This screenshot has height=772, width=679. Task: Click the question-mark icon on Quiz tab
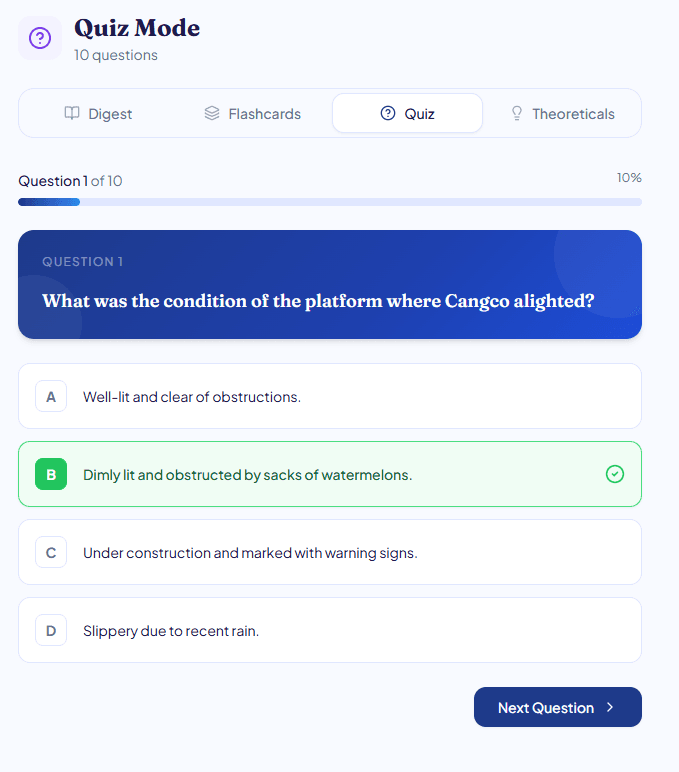click(388, 113)
